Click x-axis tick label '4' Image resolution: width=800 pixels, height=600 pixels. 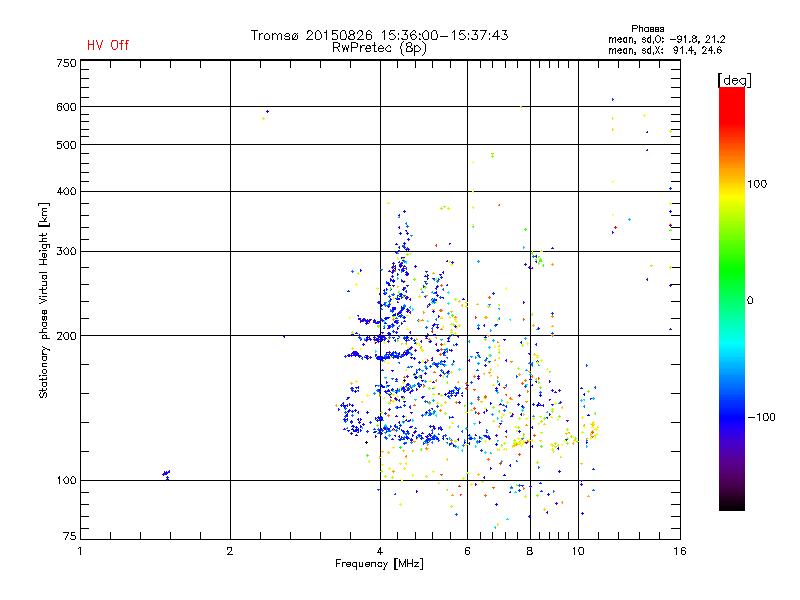(380, 551)
